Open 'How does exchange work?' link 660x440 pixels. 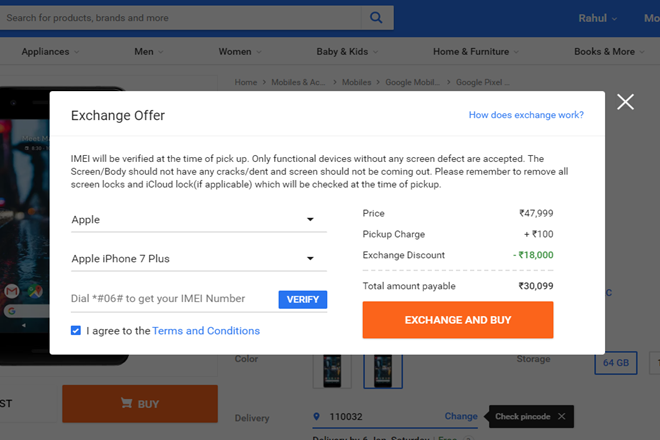click(x=526, y=115)
